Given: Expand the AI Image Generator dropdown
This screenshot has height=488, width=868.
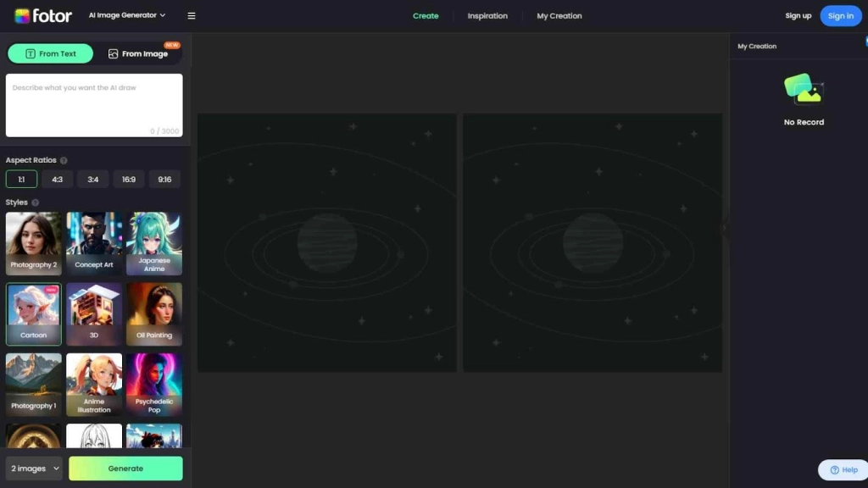Looking at the screenshot, I should tap(127, 15).
